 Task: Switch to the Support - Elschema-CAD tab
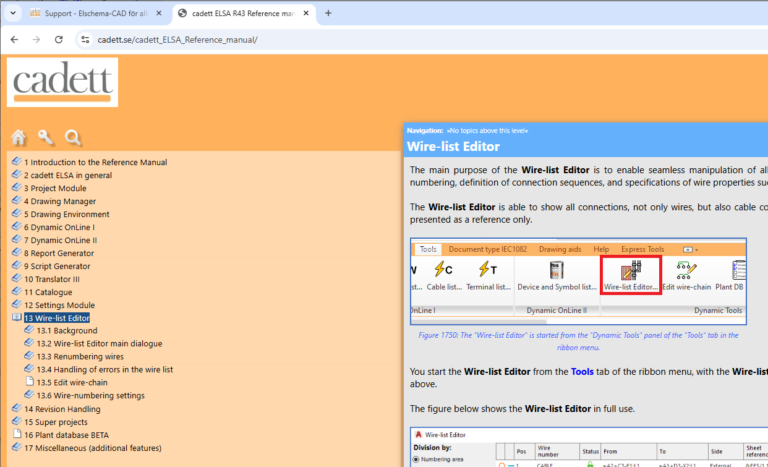(x=96, y=13)
